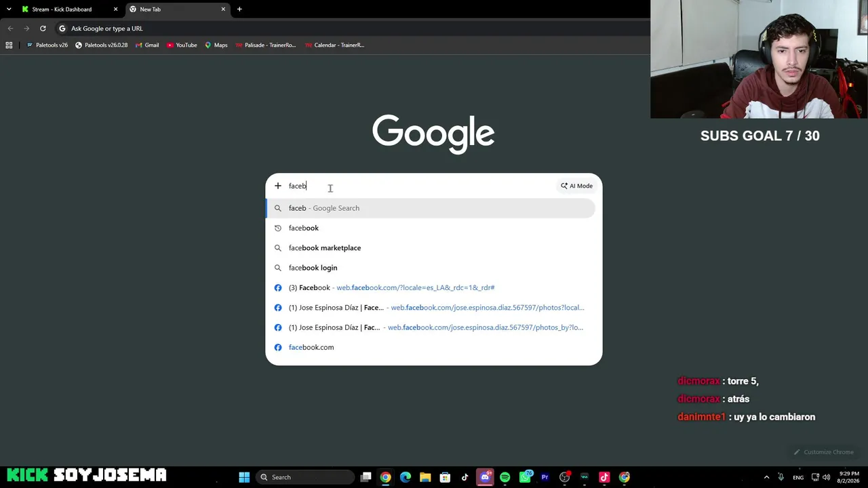Open the dark teal waveform app on the taskbar
The height and width of the screenshot is (488, 868).
pos(585,477)
